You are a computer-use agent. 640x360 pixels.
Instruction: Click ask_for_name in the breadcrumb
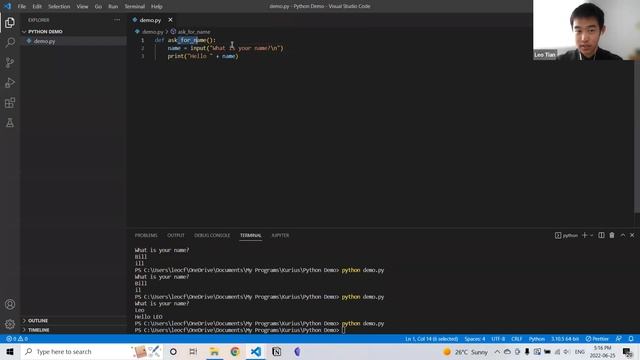point(194,31)
